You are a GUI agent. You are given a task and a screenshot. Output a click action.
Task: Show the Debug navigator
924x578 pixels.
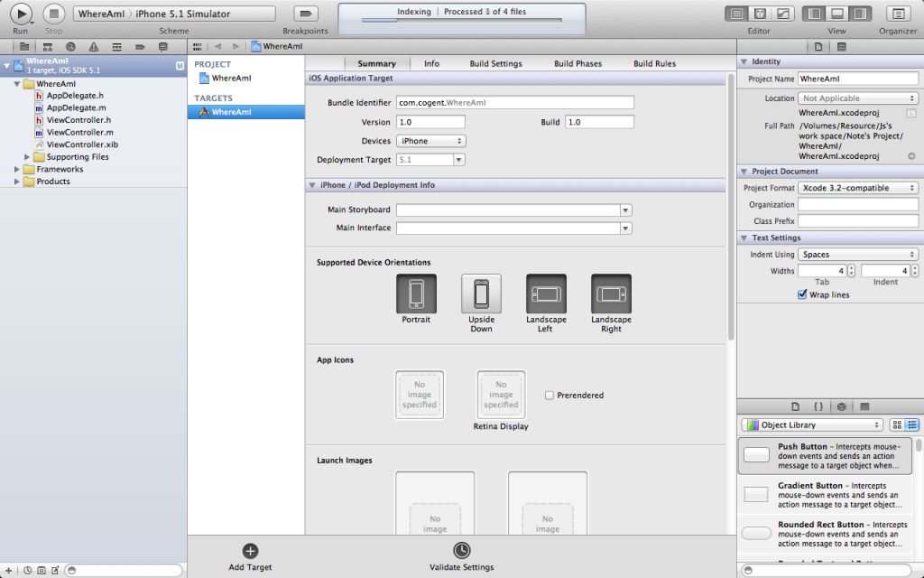116,47
